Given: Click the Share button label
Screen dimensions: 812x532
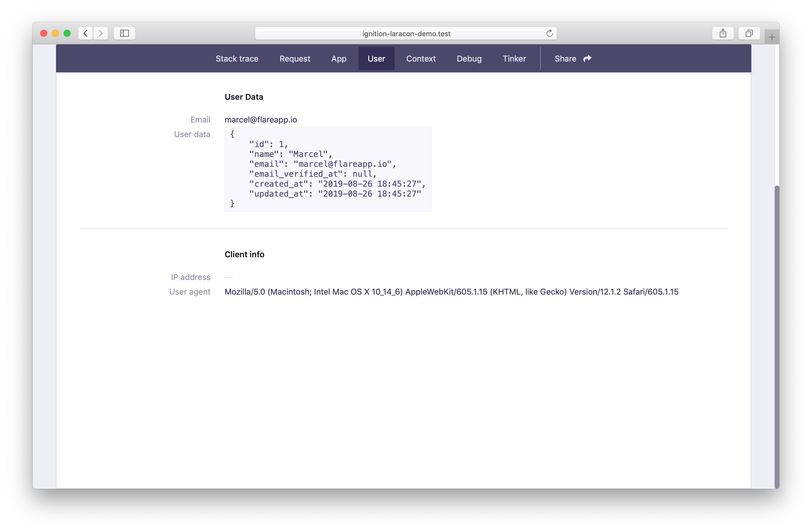Looking at the screenshot, I should point(565,59).
